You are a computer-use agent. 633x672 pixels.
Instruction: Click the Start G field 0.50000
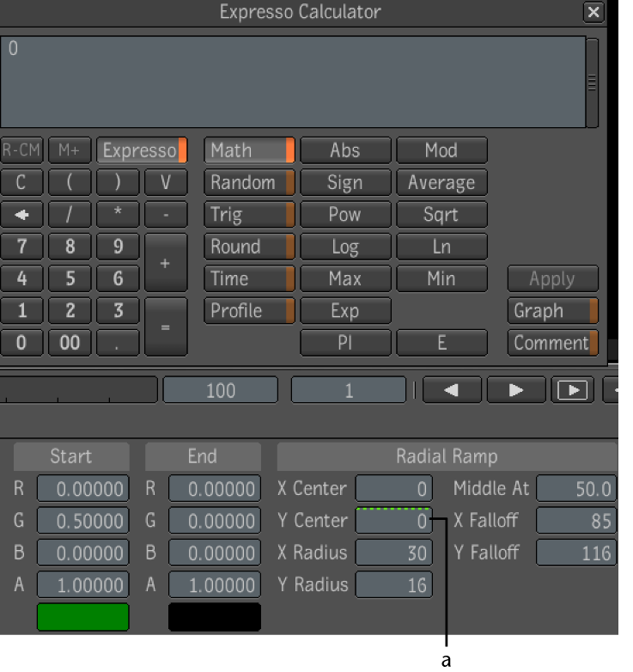click(x=83, y=521)
